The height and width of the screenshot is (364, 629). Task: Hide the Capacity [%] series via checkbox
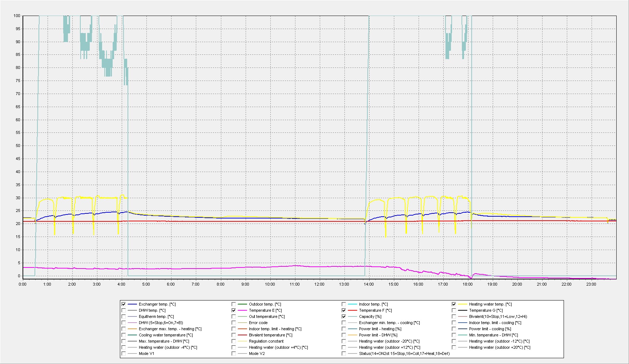tap(344, 316)
